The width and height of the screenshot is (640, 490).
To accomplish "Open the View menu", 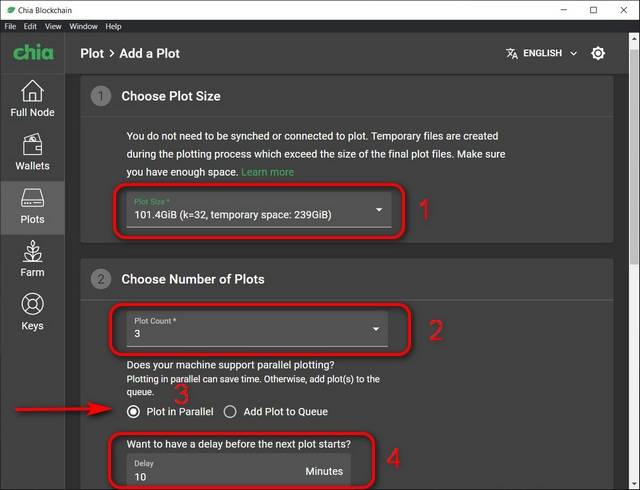I will (x=55, y=26).
